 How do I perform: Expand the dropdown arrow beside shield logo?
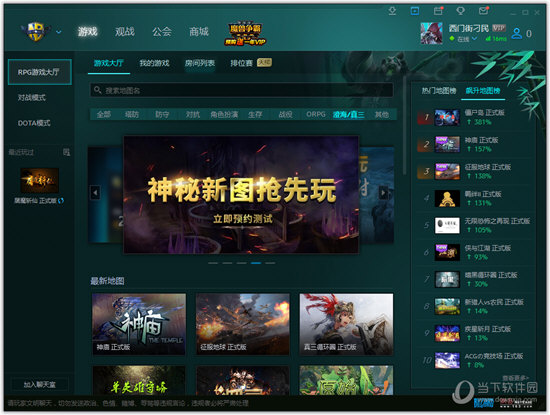(59, 32)
